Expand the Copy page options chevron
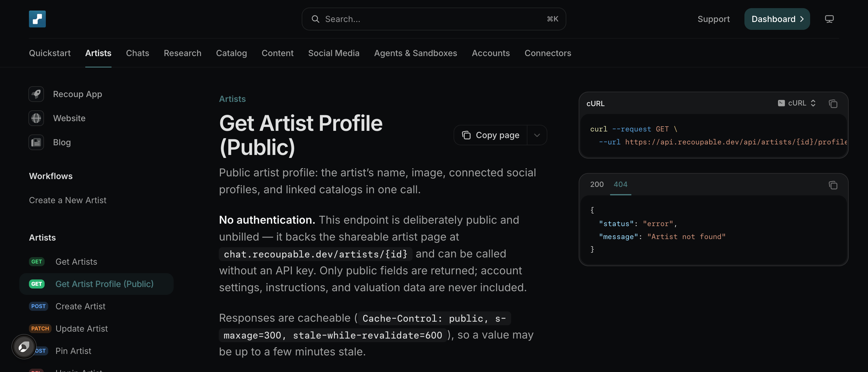This screenshot has height=372, width=868. click(537, 135)
